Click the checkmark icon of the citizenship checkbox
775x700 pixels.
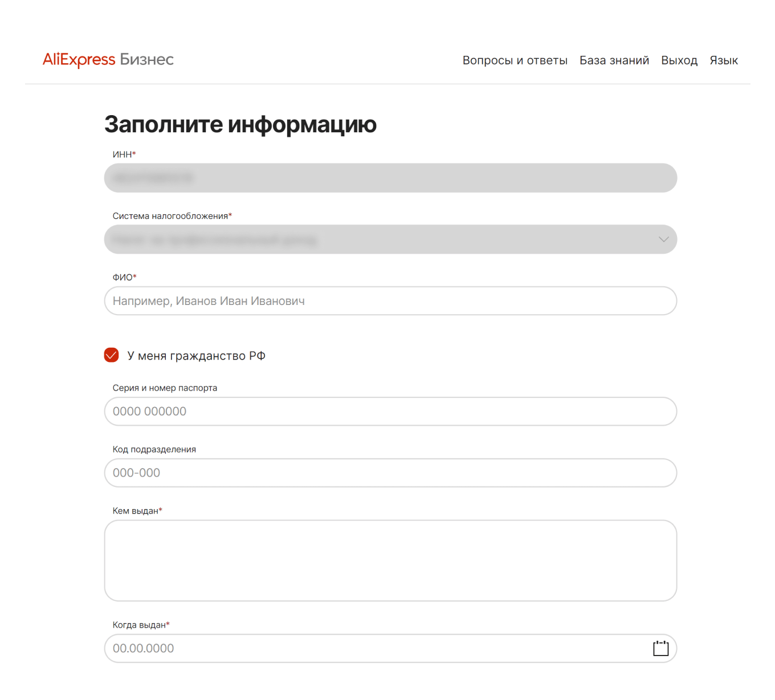point(111,355)
